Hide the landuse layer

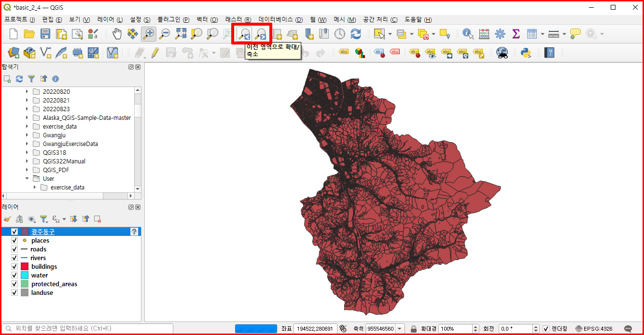coord(14,292)
